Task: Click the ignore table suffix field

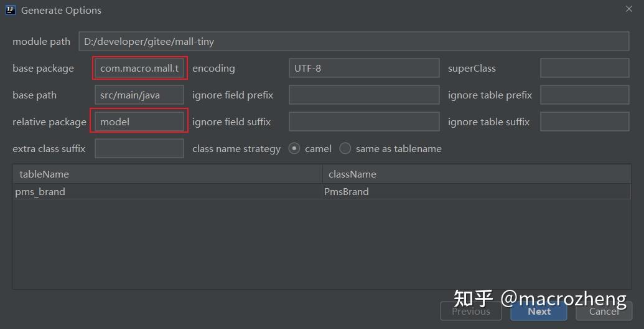Action: (x=584, y=122)
